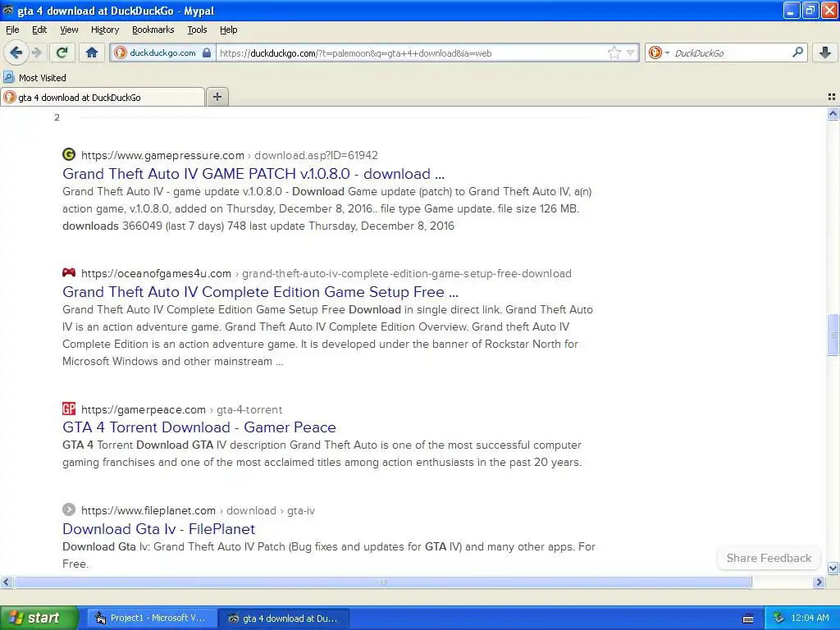Click the gamepressure.com favicon
This screenshot has height=630, width=840.
tap(69, 154)
